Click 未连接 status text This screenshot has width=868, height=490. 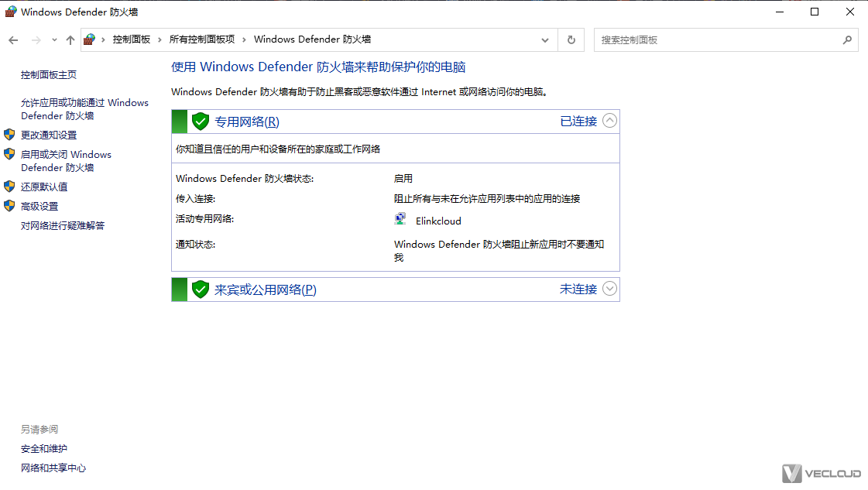[578, 289]
